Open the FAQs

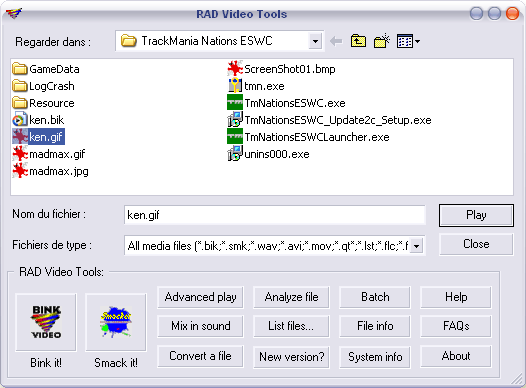tap(456, 326)
